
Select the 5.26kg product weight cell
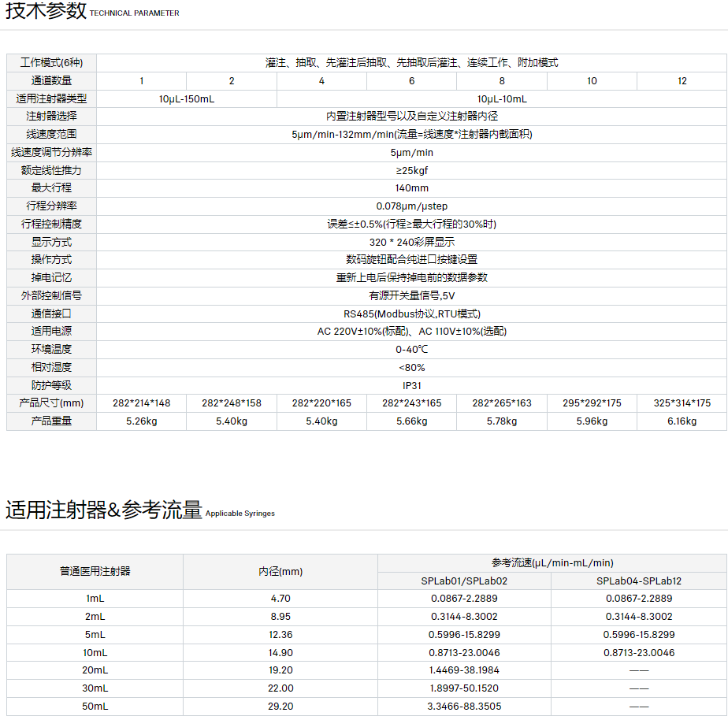pos(142,421)
